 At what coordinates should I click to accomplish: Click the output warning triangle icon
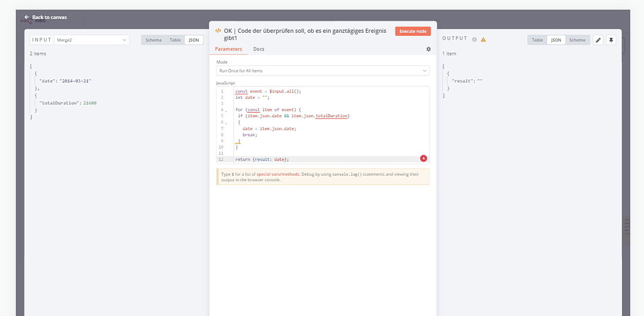point(483,40)
